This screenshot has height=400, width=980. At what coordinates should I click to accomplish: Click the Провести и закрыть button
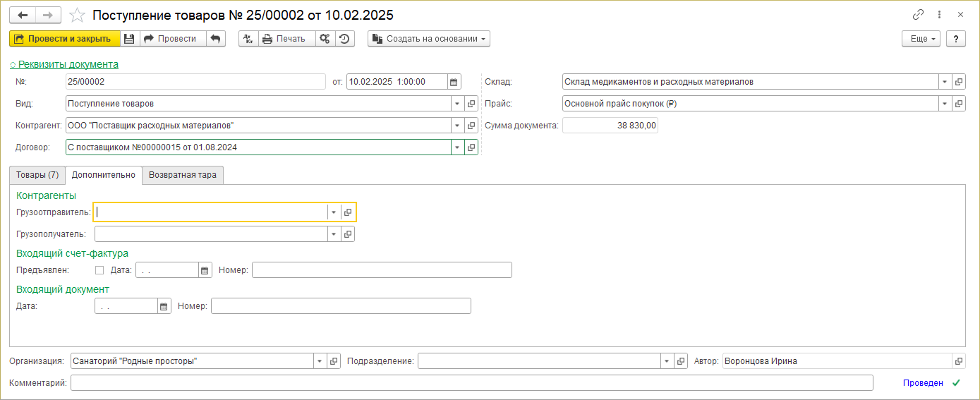click(x=64, y=39)
